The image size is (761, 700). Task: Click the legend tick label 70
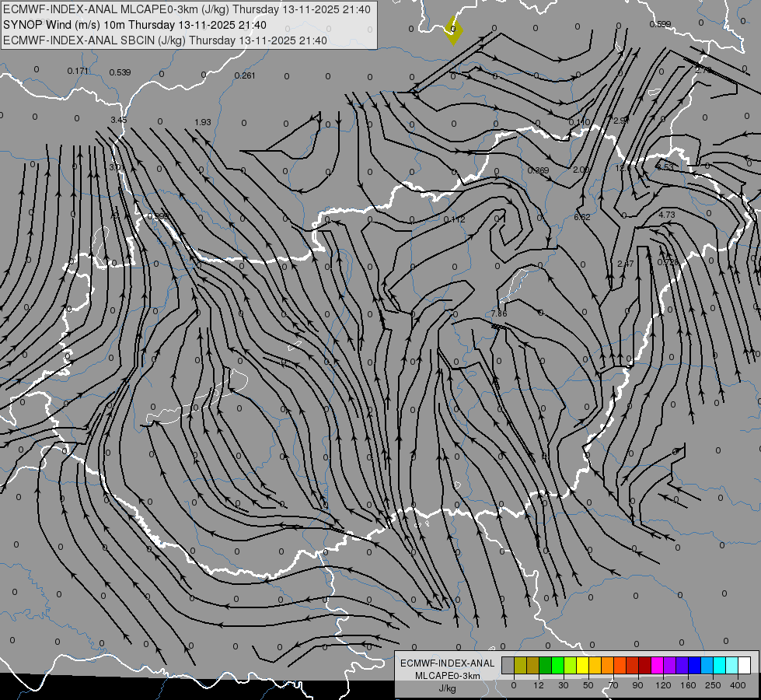click(613, 685)
